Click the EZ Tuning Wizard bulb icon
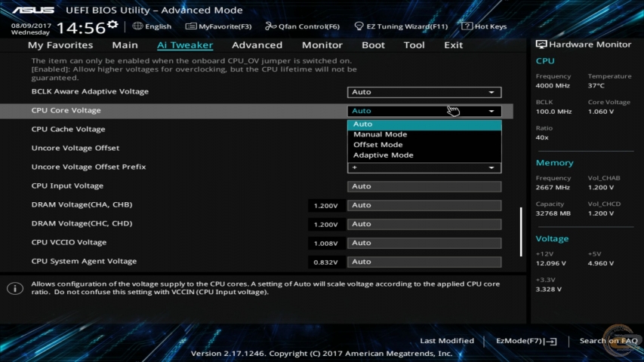Screen dimensions: 644x362 (x=359, y=26)
